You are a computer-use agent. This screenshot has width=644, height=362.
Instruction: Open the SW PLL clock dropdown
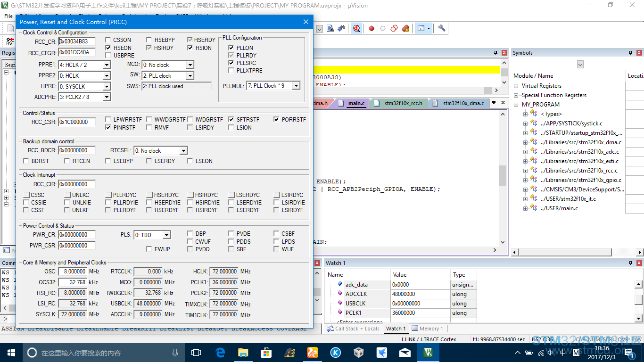point(190,76)
